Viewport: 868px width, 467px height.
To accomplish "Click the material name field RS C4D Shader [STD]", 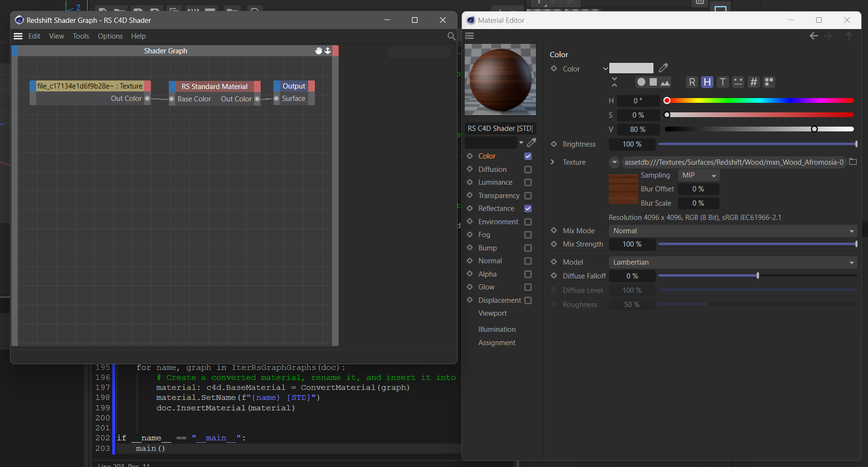I will 500,129.
